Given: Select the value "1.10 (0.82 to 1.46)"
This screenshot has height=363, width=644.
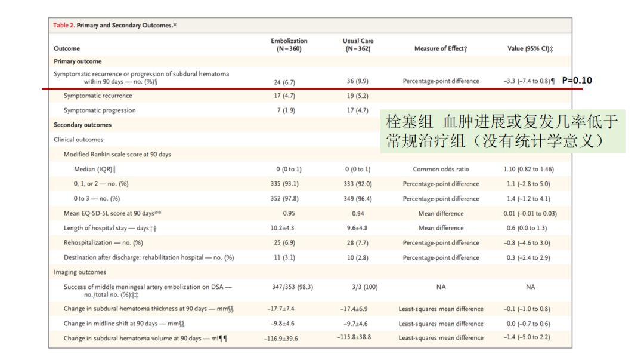Looking at the screenshot, I should 528,169.
